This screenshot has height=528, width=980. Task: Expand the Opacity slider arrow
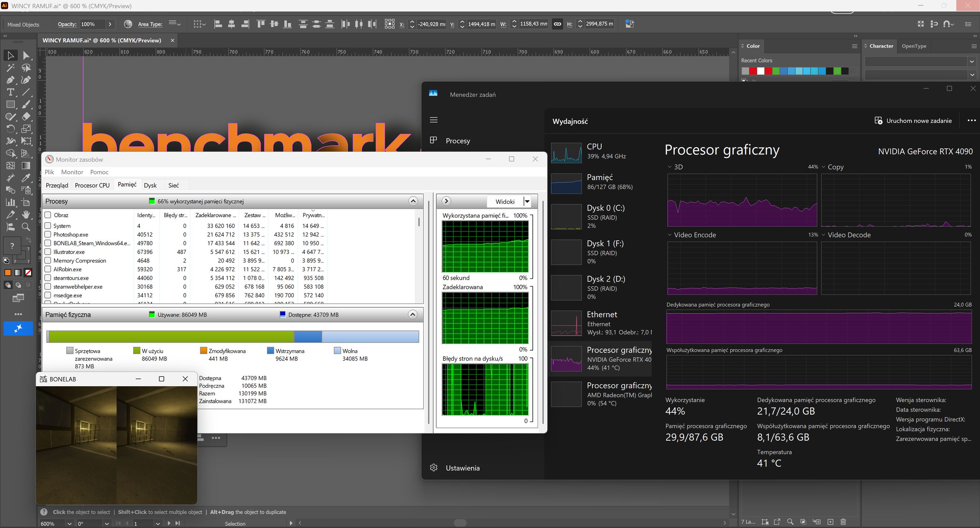tap(110, 24)
